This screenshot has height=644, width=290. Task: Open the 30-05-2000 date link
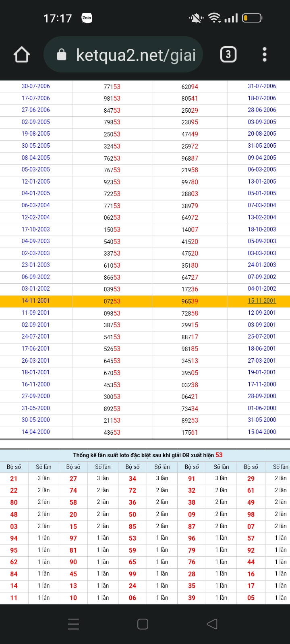[36, 420]
